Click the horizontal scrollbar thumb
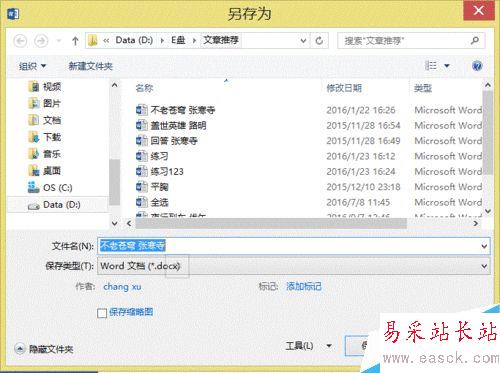Viewport: 500px width, 373px height. (271, 223)
